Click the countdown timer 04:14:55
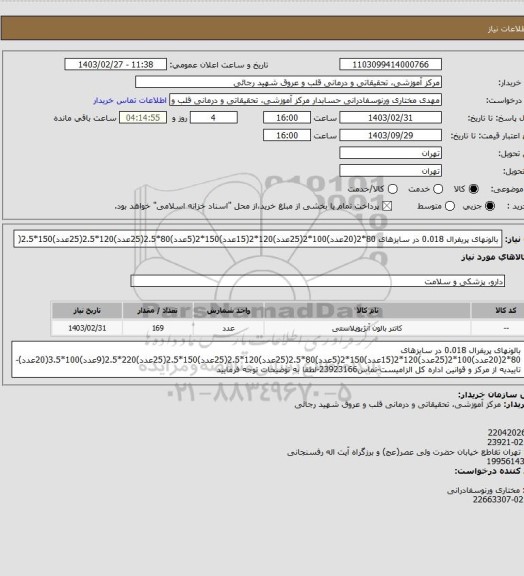Image resolution: width=524 pixels, height=576 pixels. coord(143,118)
